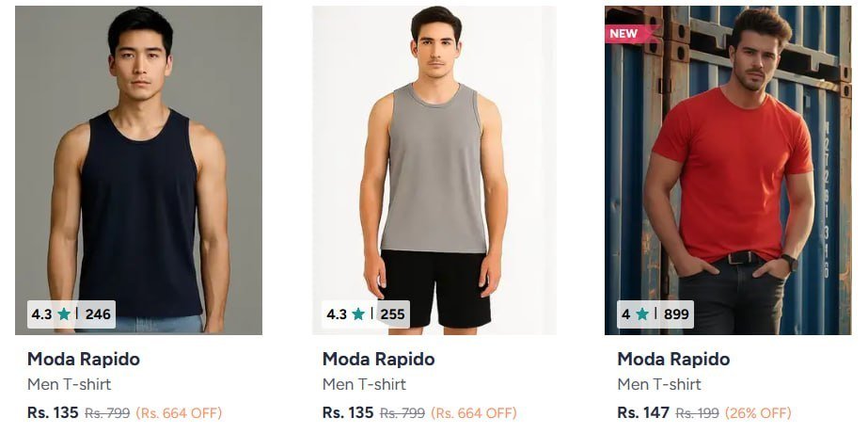This screenshot has width=868, height=434.
Task: Click the star icon beside 4.3 rating 246
Action: (x=64, y=314)
